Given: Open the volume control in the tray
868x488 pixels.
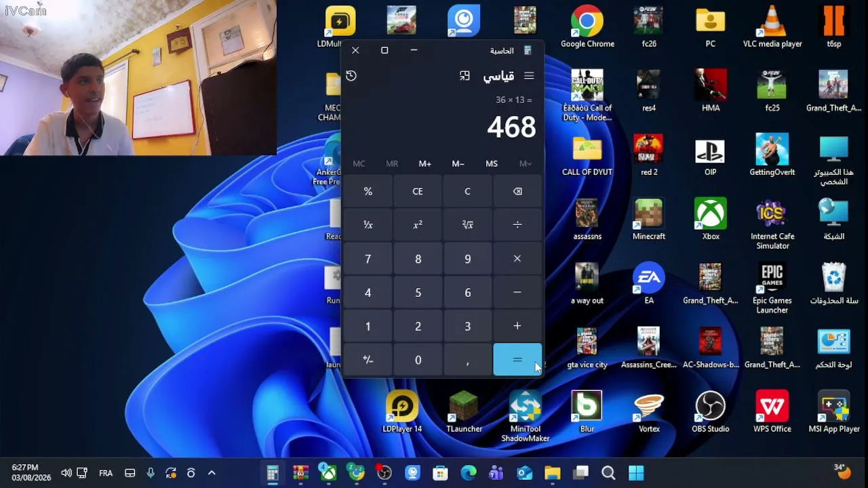Looking at the screenshot, I should [66, 473].
